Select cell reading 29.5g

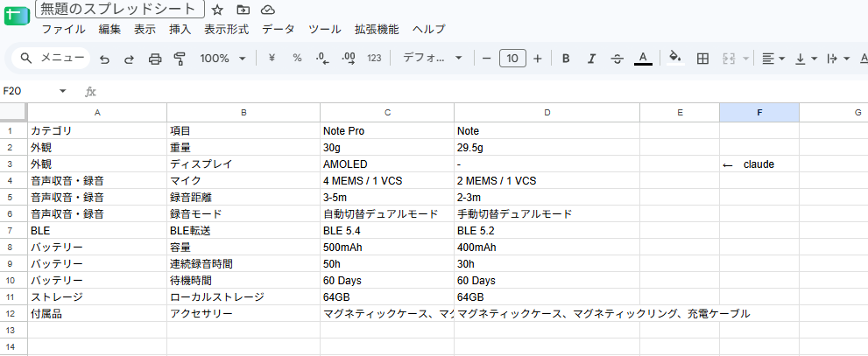pos(547,148)
